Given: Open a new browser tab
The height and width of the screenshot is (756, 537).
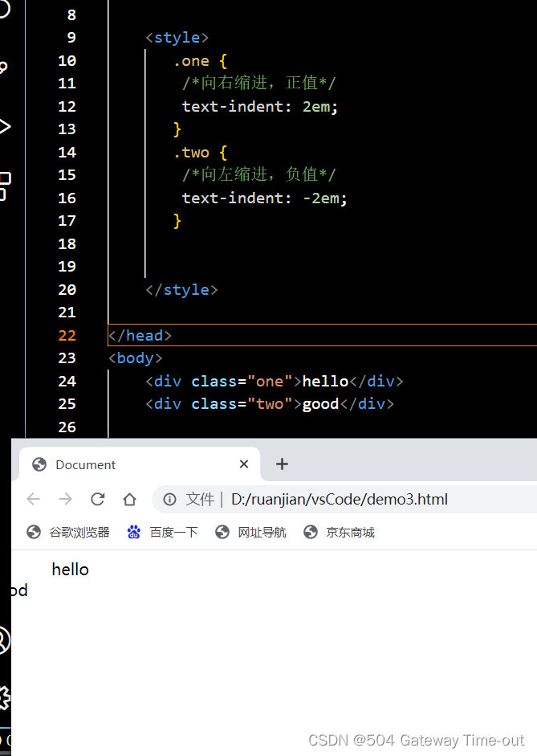Looking at the screenshot, I should (282, 464).
